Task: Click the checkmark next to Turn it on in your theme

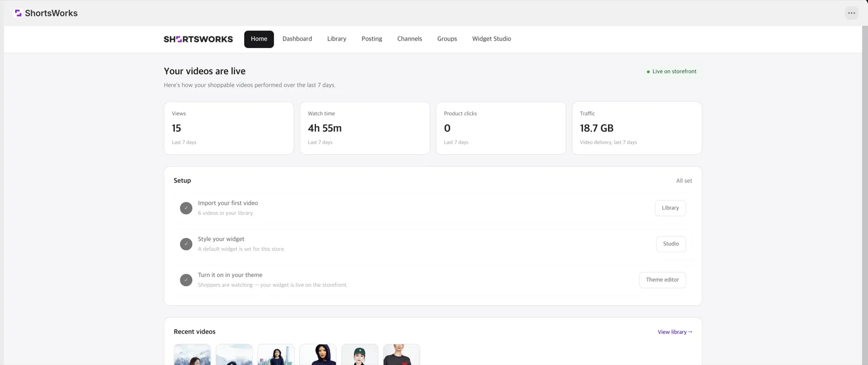Action: coord(186,280)
